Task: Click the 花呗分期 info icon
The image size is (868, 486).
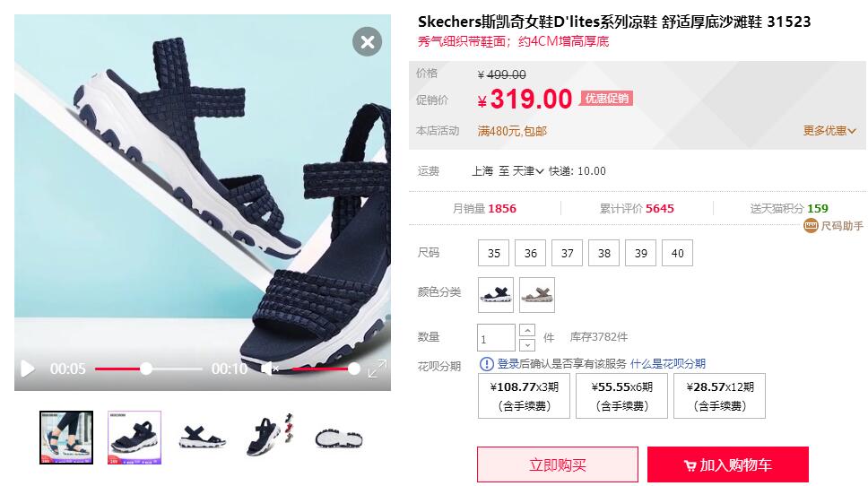Action: pos(486,364)
